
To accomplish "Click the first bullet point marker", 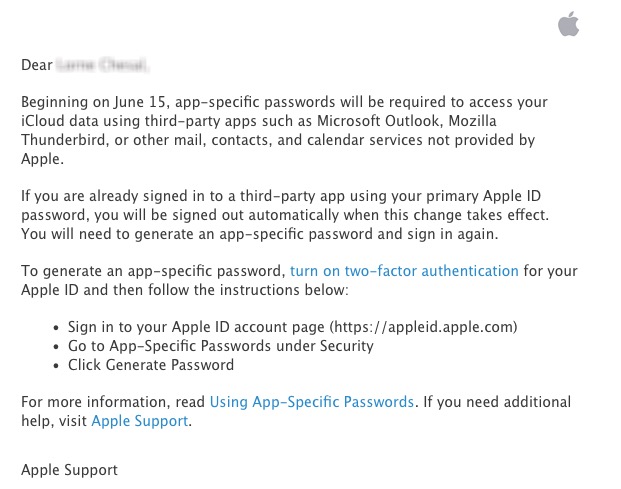I will click(x=56, y=328).
